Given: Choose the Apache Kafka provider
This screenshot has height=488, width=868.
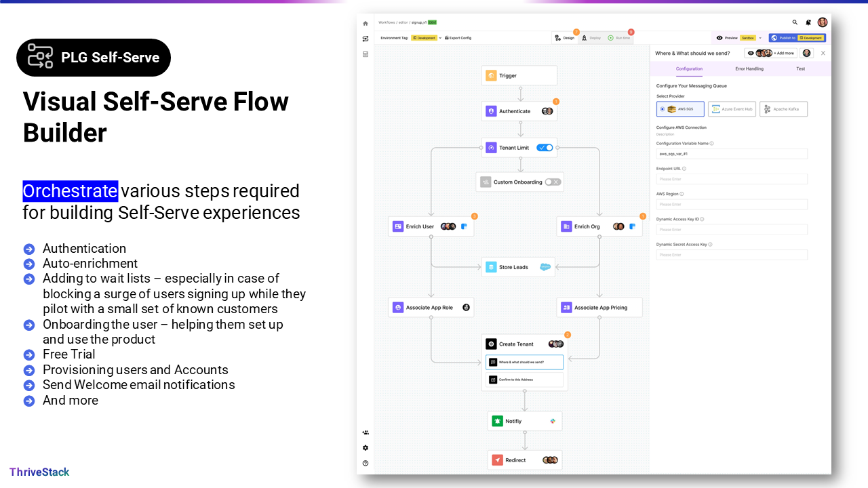Looking at the screenshot, I should coord(783,109).
